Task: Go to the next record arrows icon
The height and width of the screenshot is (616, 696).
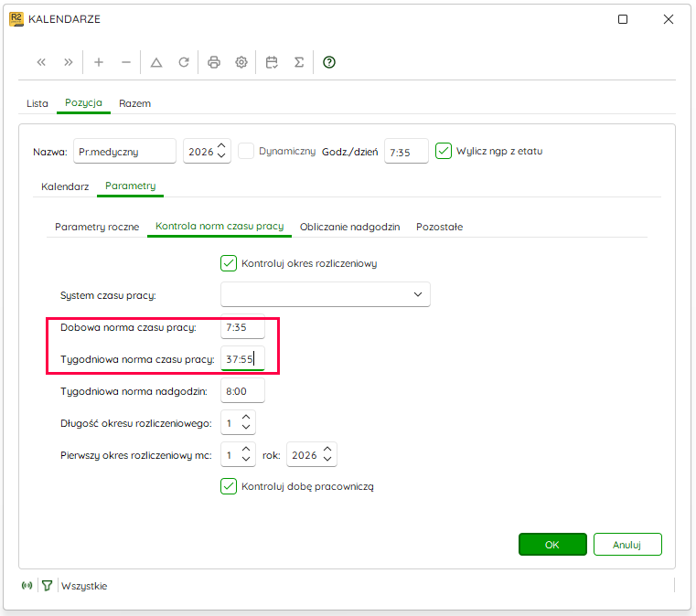Action: [69, 62]
